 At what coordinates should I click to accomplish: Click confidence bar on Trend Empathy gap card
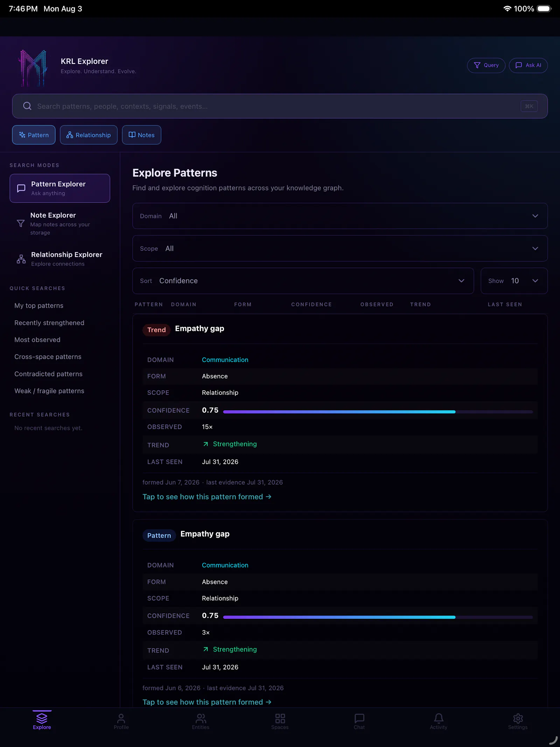tap(378, 412)
